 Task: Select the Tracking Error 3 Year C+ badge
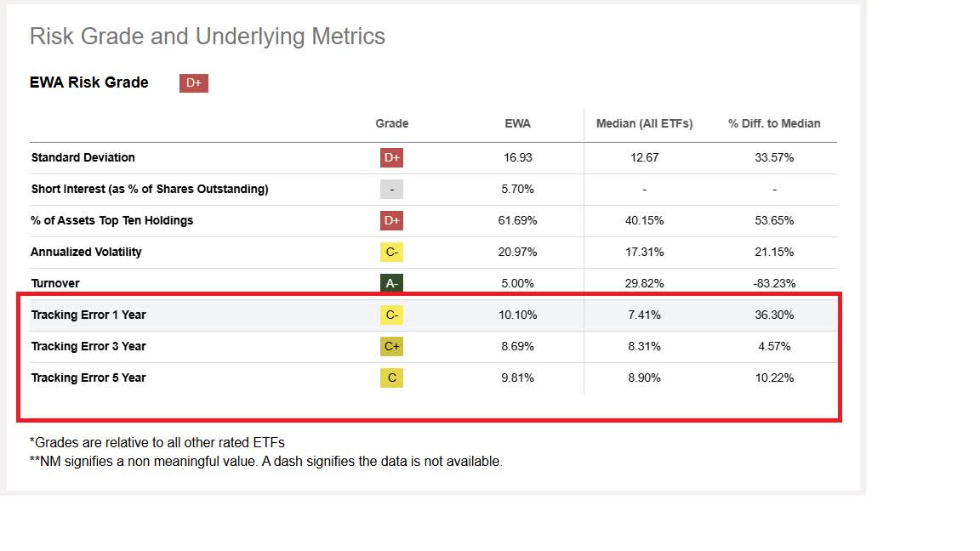click(x=391, y=346)
